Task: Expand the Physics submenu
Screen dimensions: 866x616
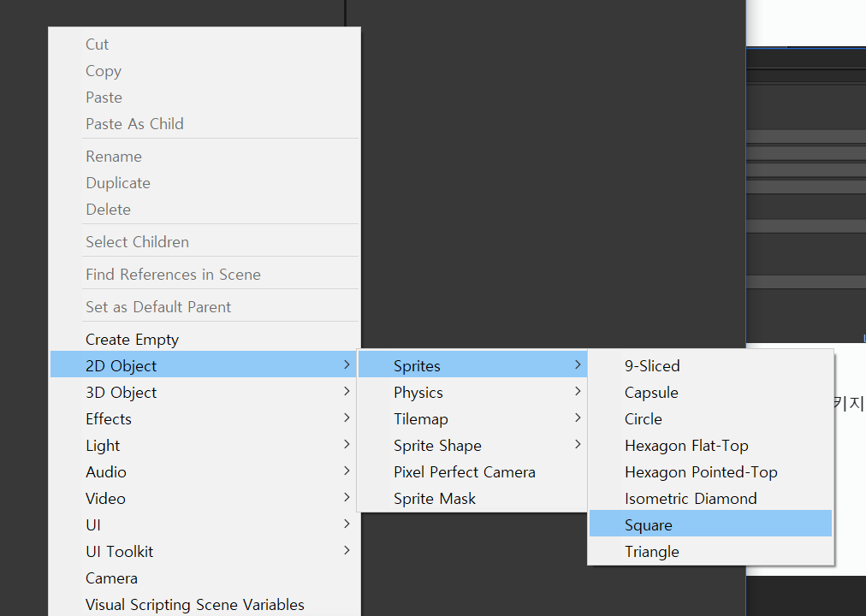Action: (418, 392)
